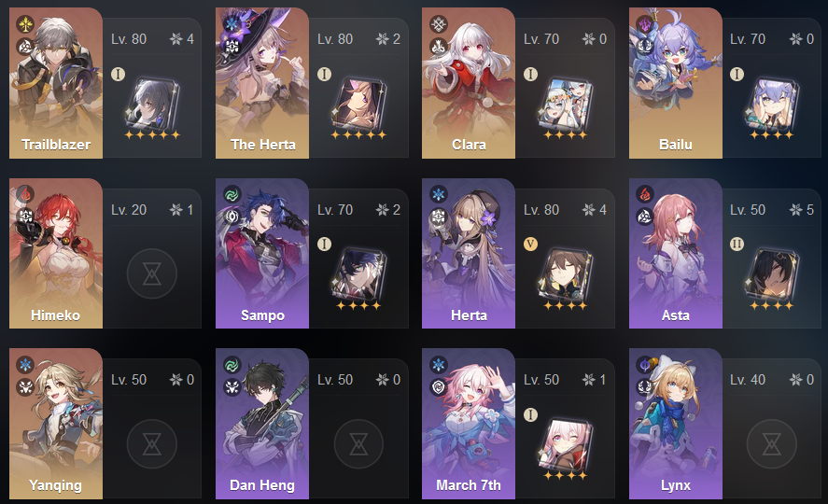The width and height of the screenshot is (828, 504).
Task: Click Herta's superimposition V badge
Action: tap(530, 244)
